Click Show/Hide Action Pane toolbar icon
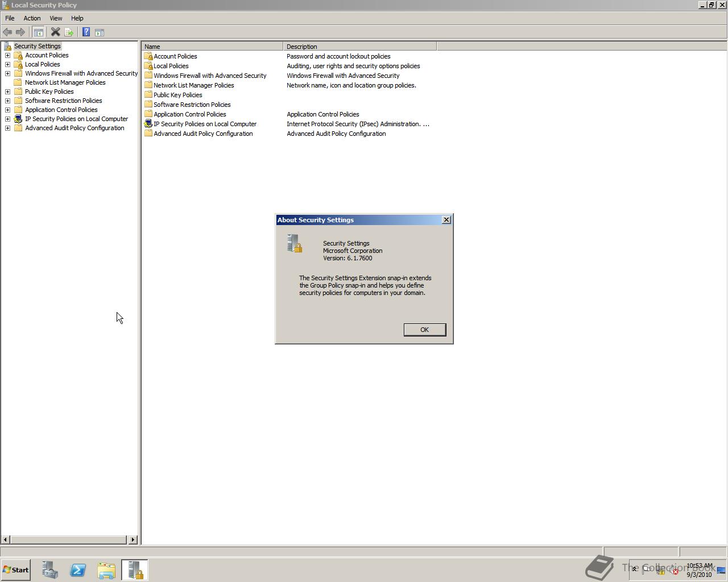Viewport: 728px width, 582px height. pos(100,32)
